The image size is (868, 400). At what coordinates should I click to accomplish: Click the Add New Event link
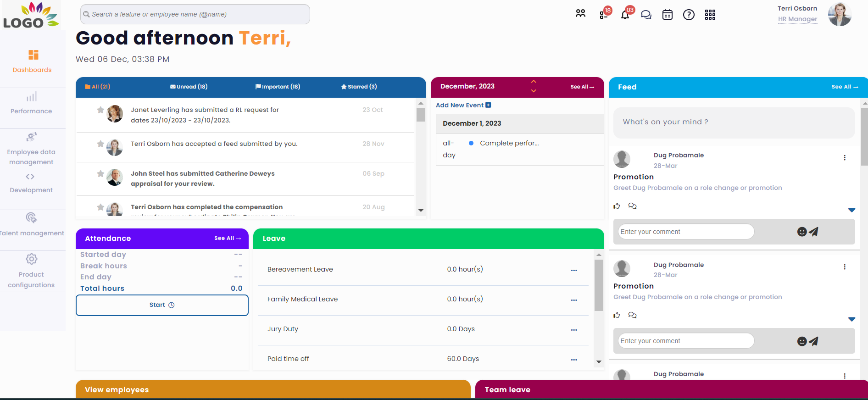pos(463,105)
